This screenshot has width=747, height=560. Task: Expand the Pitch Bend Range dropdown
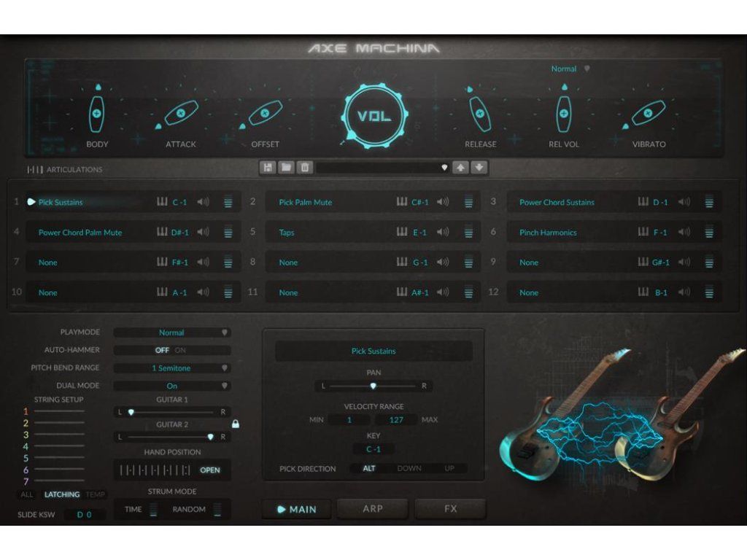171,368
